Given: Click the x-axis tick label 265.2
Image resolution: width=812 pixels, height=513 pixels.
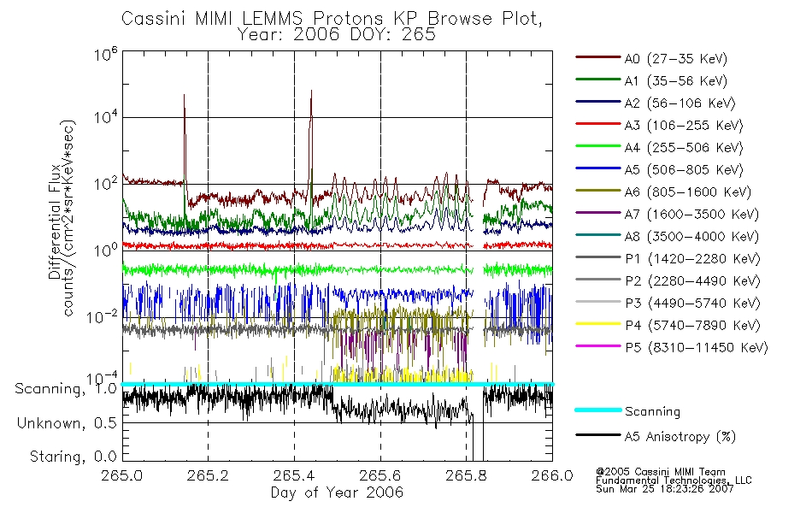Looking at the screenshot, I should [209, 475].
